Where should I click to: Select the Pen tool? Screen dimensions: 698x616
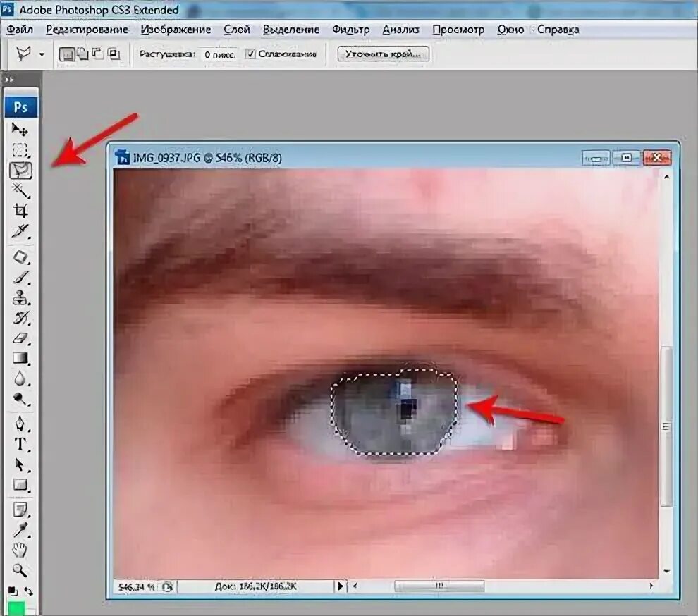(x=20, y=424)
